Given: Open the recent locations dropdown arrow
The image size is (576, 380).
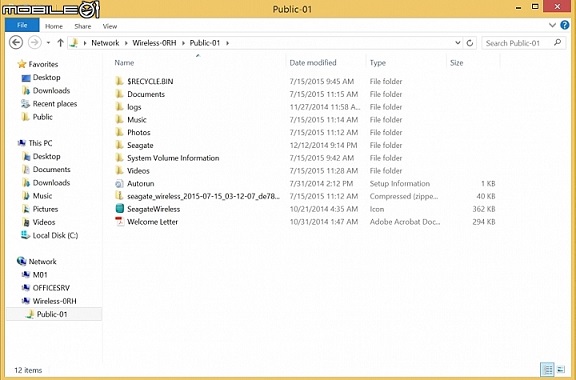Looking at the screenshot, I should click(x=48, y=43).
